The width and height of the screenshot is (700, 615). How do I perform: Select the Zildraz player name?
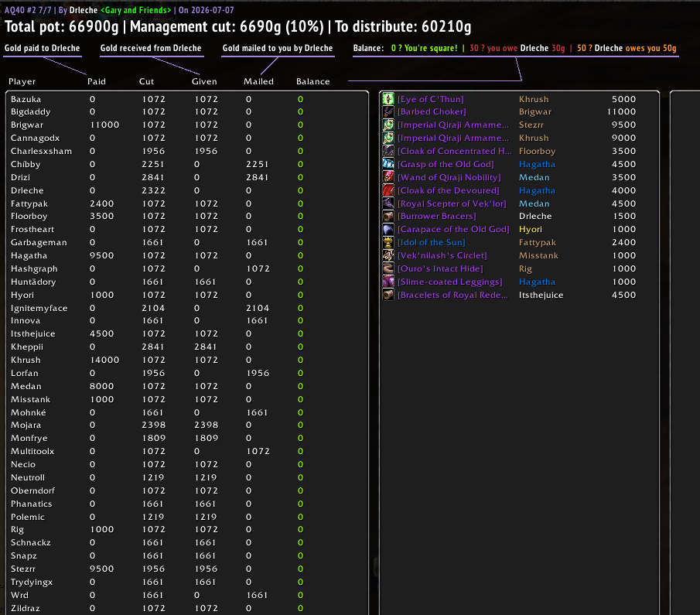pyautogui.click(x=26, y=608)
